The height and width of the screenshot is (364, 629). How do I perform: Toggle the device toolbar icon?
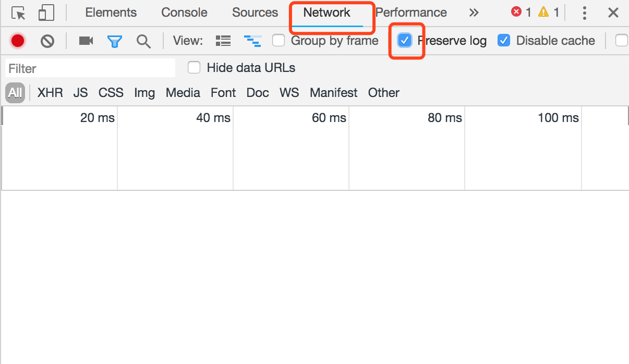(46, 13)
